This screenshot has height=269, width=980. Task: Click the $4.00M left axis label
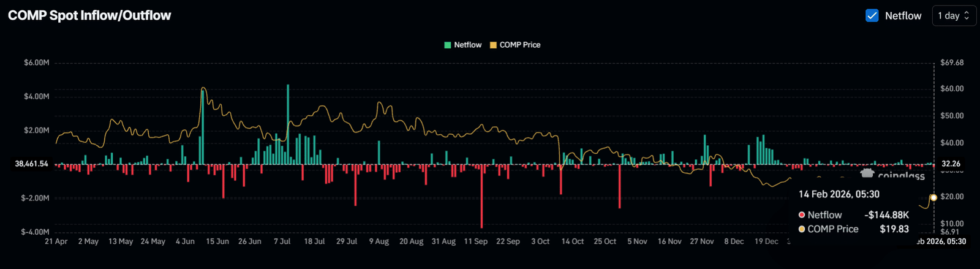(36, 97)
